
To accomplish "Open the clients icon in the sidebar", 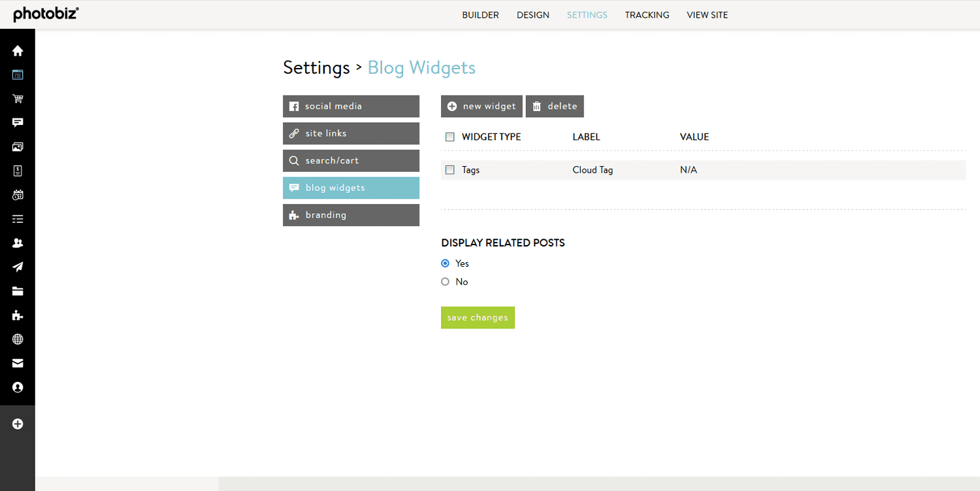I will 17,243.
